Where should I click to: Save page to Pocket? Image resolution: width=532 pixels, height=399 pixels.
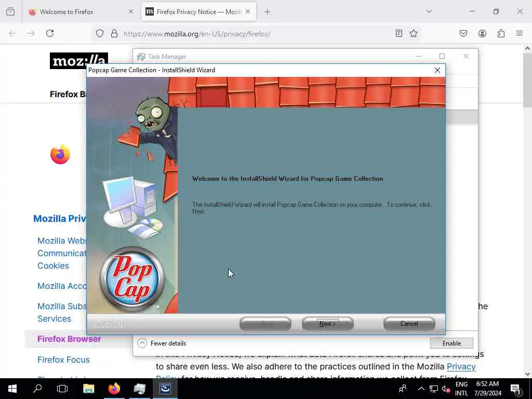(x=463, y=33)
